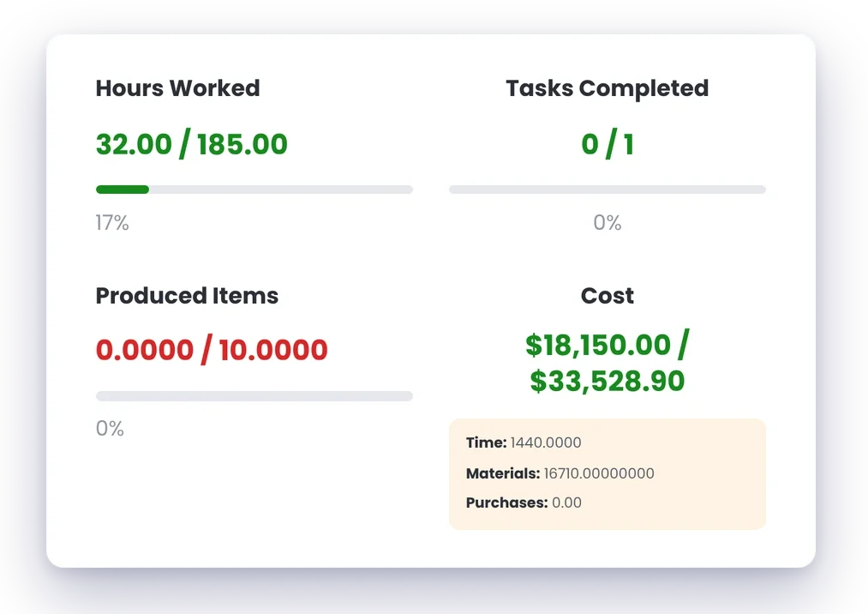Click the Produced Items heading
This screenshot has height=614, width=868.
[x=187, y=295]
